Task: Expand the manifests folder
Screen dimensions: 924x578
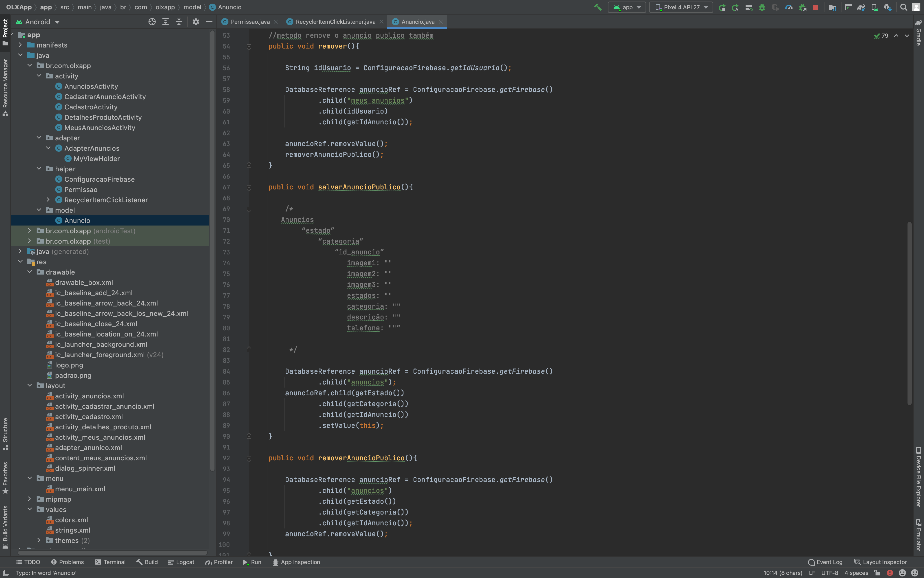Action: click(20, 45)
